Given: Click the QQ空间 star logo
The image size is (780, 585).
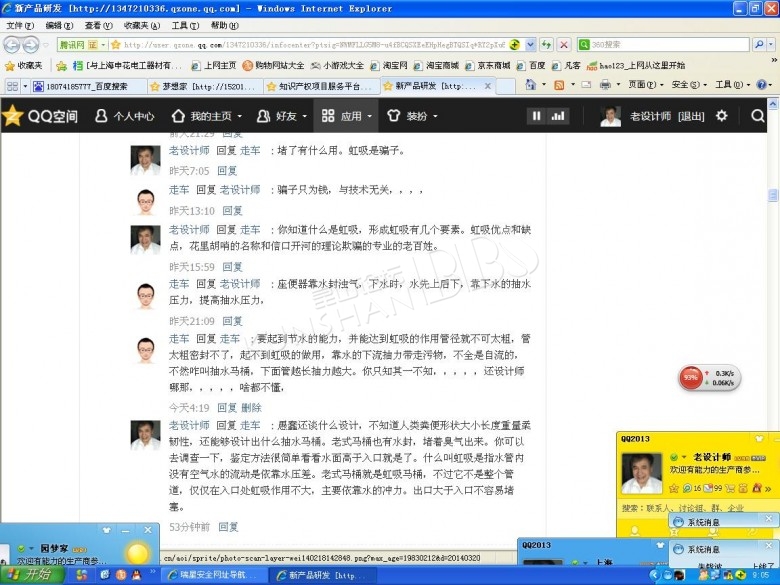Looking at the screenshot, I should coord(13,115).
